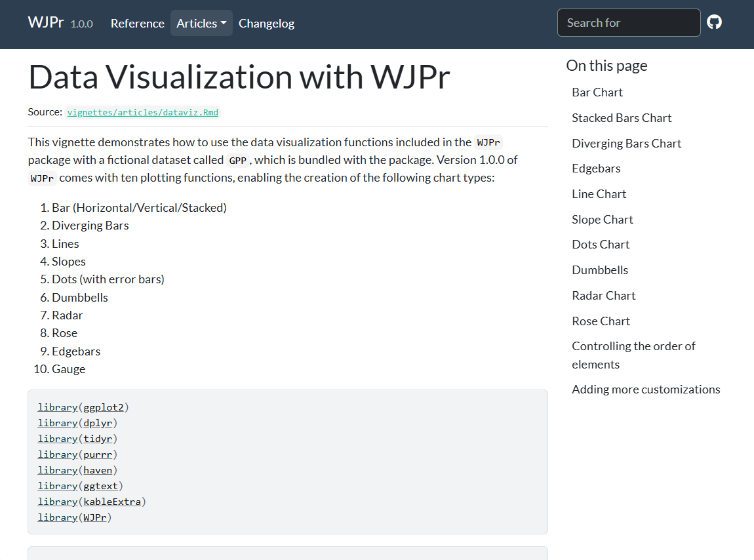Click library function link before kableExtra
The image size is (754, 560).
click(58, 502)
